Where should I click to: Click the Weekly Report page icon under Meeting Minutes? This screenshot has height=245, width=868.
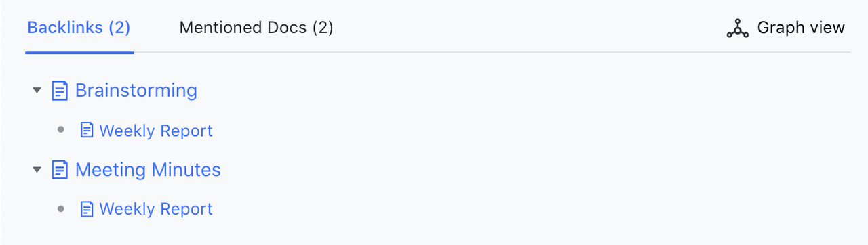(87, 209)
